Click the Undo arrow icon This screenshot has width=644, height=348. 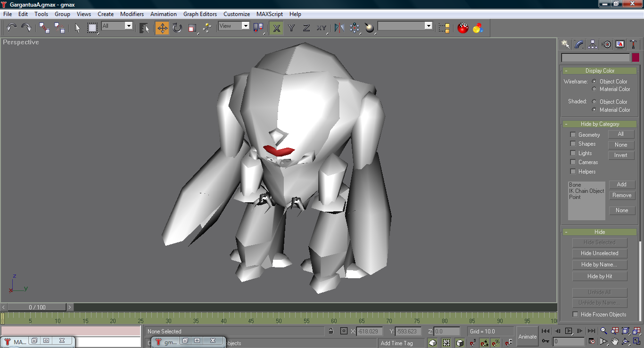(x=11, y=28)
